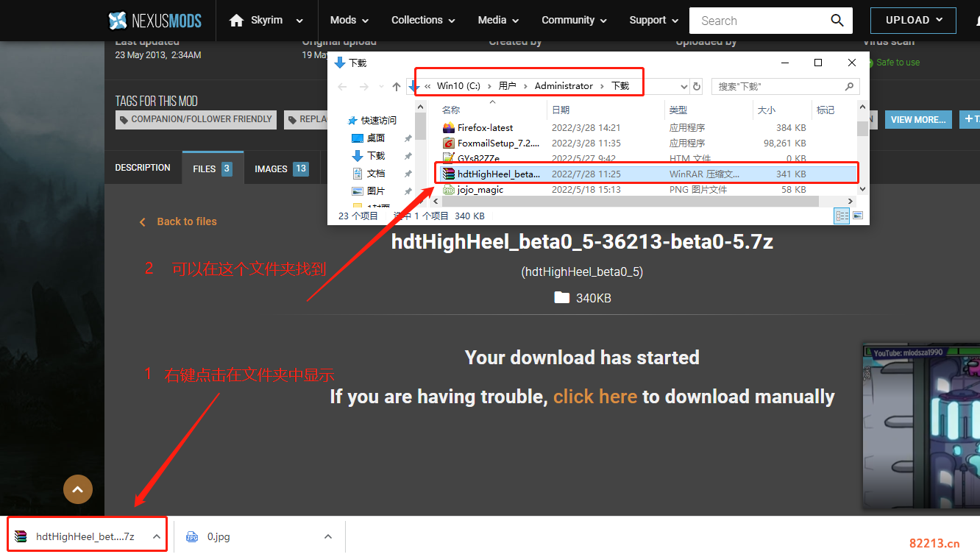This screenshot has width=980, height=557.
Task: Click the Pictures (图片) icon in sidebar
Action: 358,191
